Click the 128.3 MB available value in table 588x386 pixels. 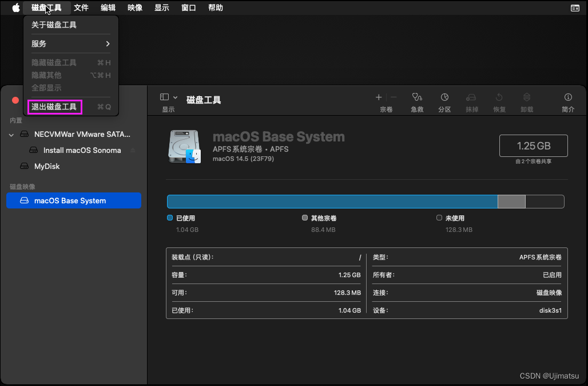347,293
